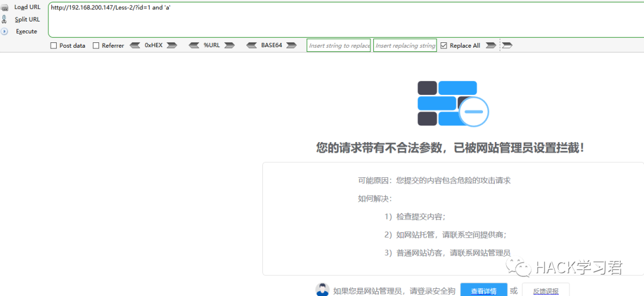Click the %URL label

pos(212,45)
